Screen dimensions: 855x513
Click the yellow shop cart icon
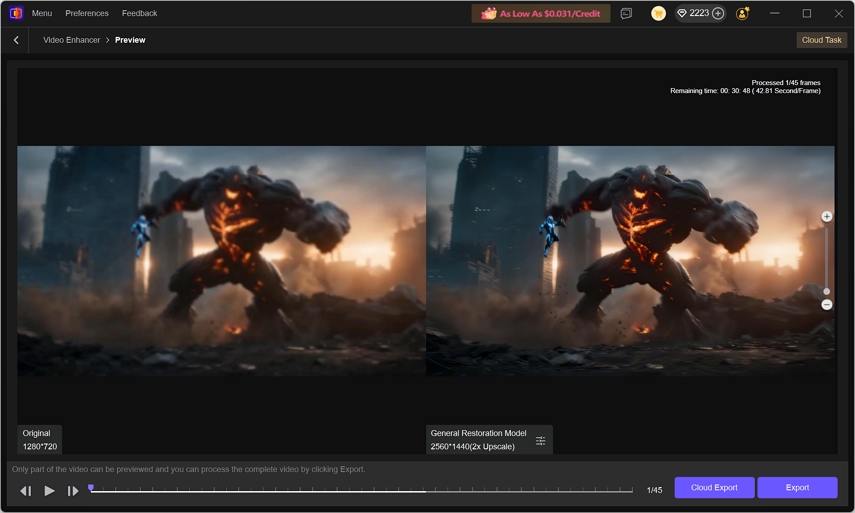pos(658,14)
